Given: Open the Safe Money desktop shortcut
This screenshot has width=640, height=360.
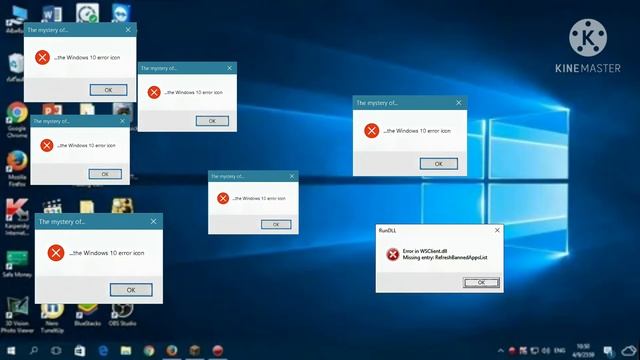Looking at the screenshot, I should point(17,264).
